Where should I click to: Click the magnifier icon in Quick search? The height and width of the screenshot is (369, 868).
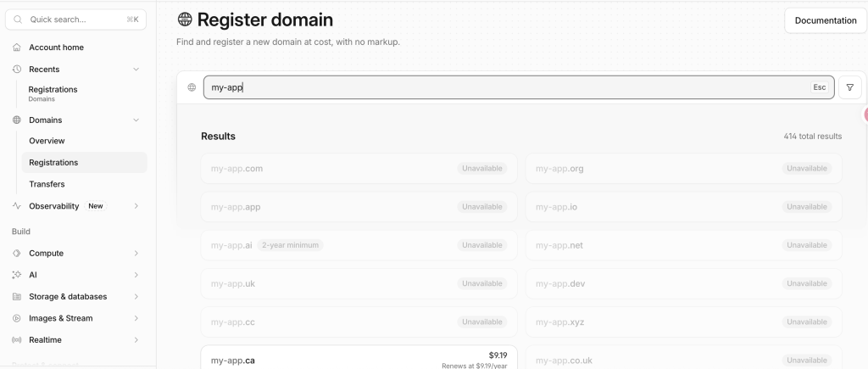tap(18, 20)
